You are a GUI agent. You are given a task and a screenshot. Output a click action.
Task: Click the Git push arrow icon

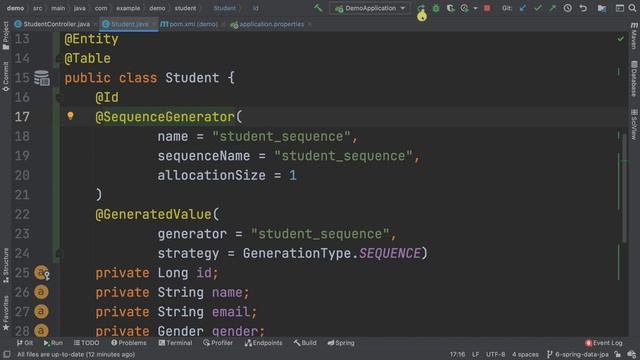[x=552, y=8]
